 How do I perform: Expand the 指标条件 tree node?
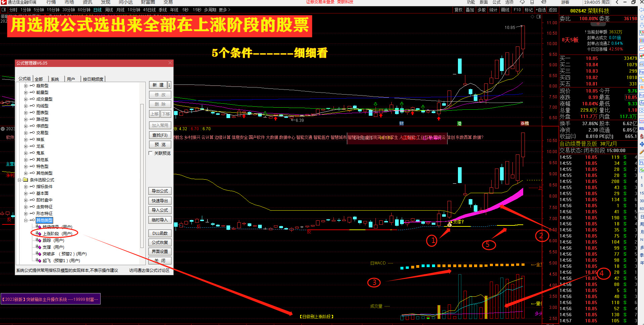(x=26, y=187)
